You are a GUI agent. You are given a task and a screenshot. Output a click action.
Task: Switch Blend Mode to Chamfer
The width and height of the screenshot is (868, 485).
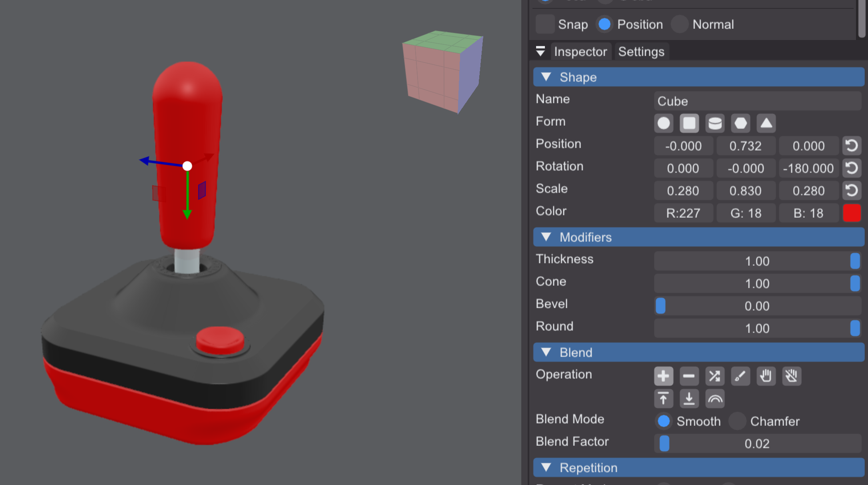737,421
